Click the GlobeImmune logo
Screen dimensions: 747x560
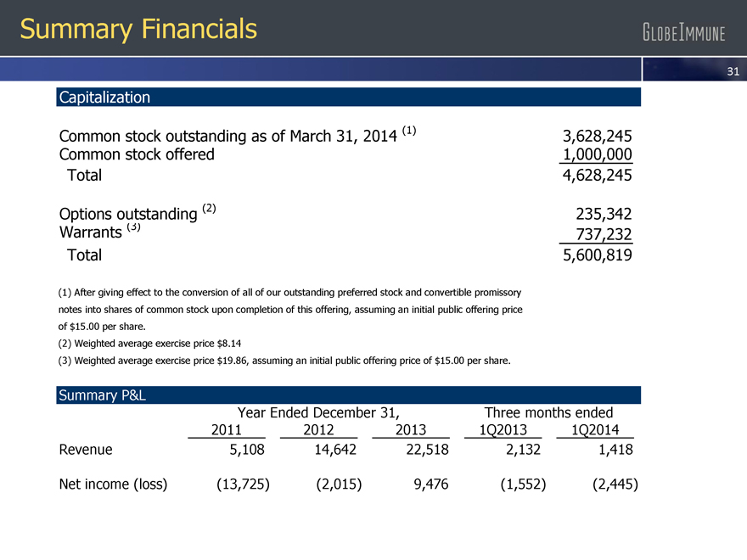coord(683,34)
